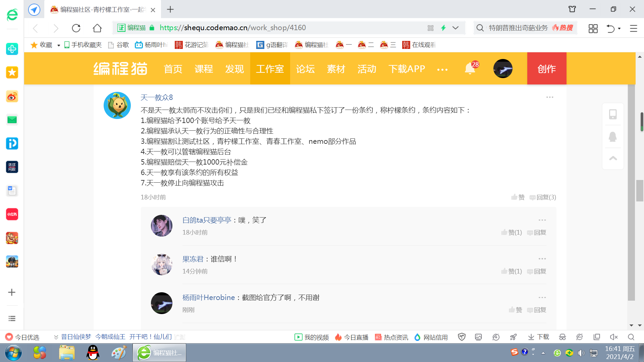Open the 素材 navigation item
644x362 pixels.
click(x=336, y=69)
